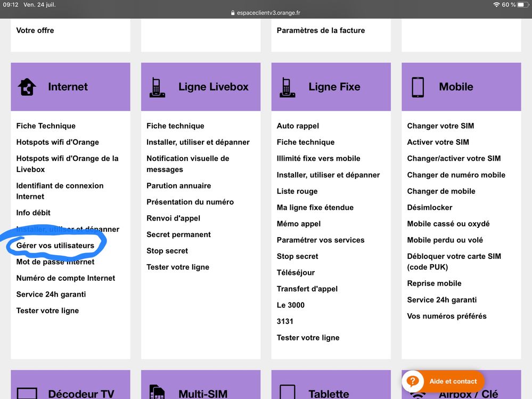Open Renvoi d'appel link
Image resolution: width=532 pixels, height=399 pixels.
coord(174,218)
